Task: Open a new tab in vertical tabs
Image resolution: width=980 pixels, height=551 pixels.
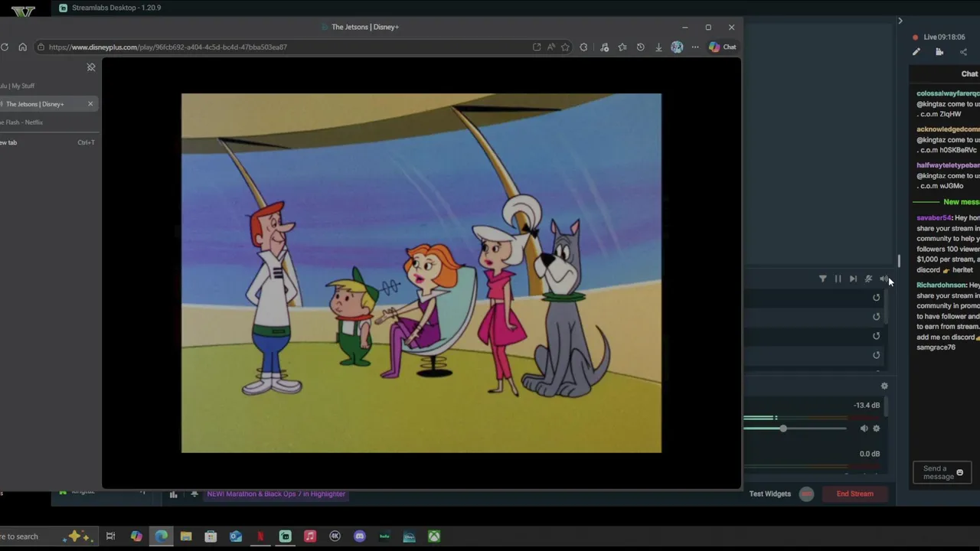Action: pyautogui.click(x=49, y=142)
